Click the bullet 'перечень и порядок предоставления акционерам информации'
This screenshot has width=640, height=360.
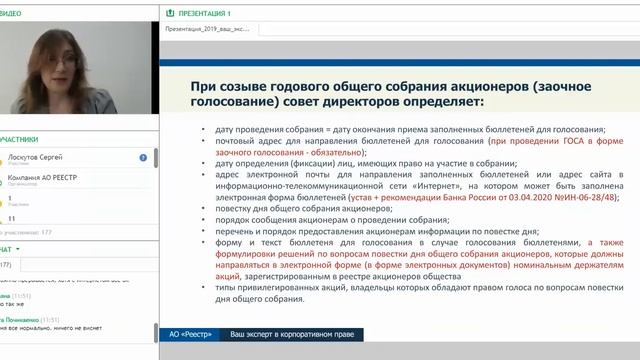tap(377, 231)
